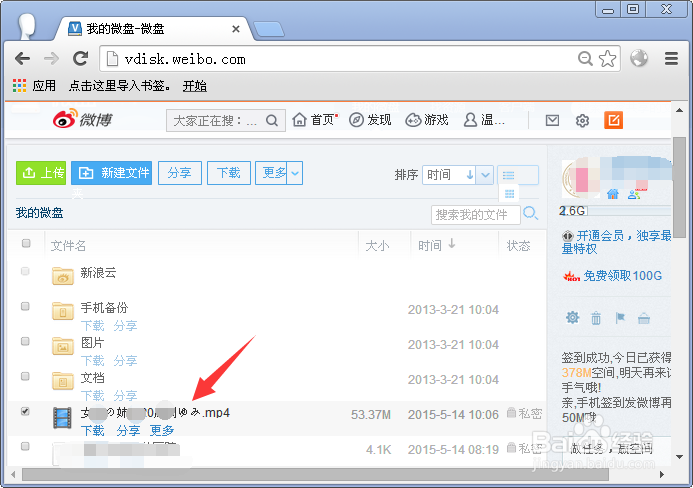Check the 文档 folder checkbox
693x488 pixels.
[25, 376]
